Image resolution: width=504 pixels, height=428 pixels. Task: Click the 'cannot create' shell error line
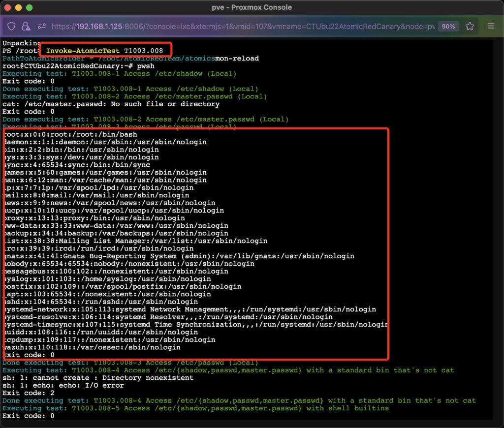pos(98,378)
